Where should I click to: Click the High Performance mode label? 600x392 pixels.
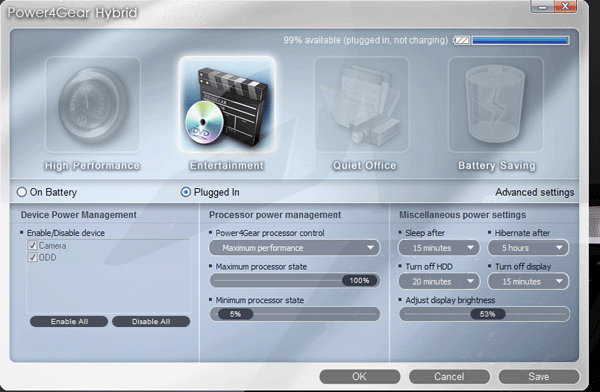92,166
